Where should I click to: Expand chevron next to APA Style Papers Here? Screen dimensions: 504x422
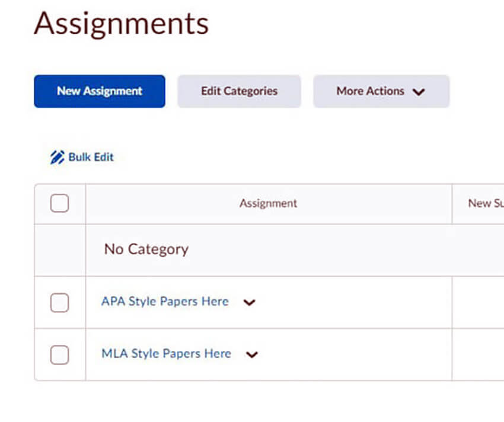(250, 302)
